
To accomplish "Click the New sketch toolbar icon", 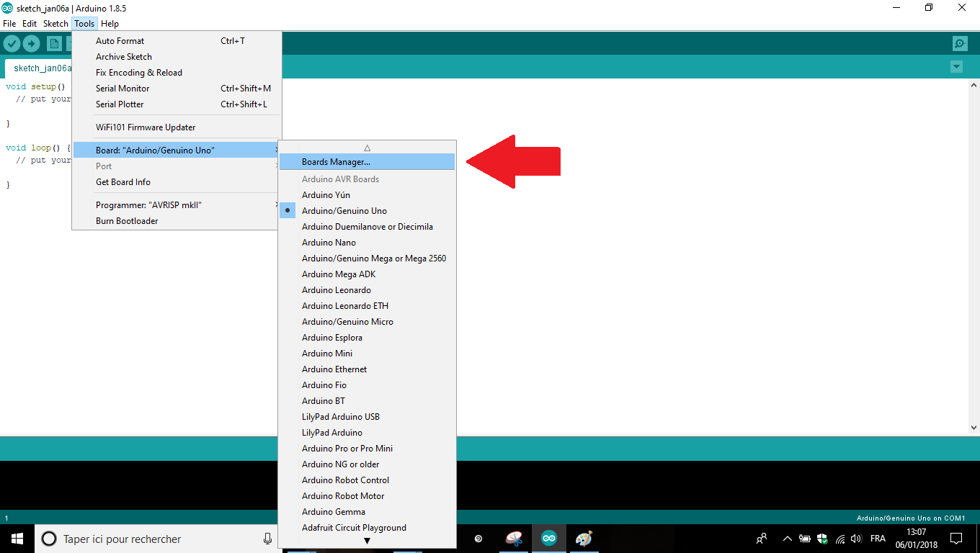I will [54, 43].
